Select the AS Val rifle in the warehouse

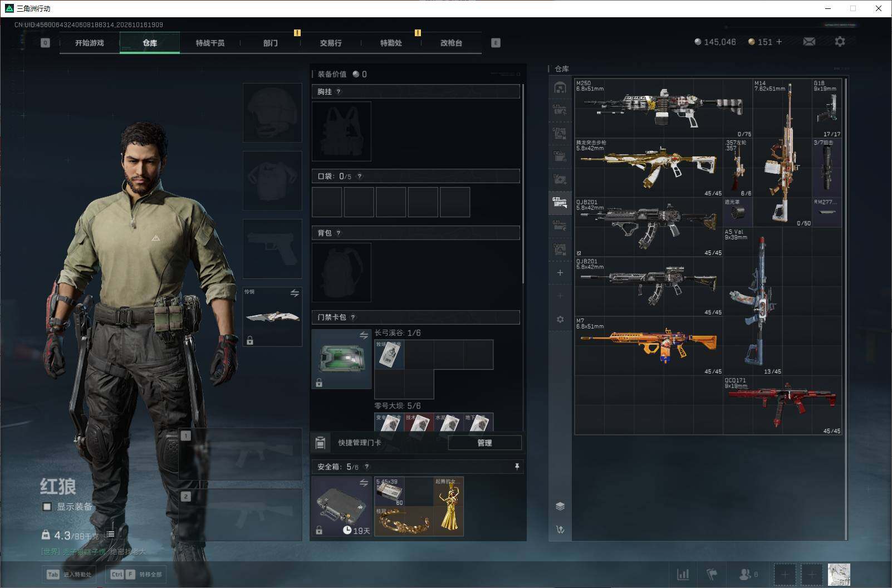click(x=753, y=301)
